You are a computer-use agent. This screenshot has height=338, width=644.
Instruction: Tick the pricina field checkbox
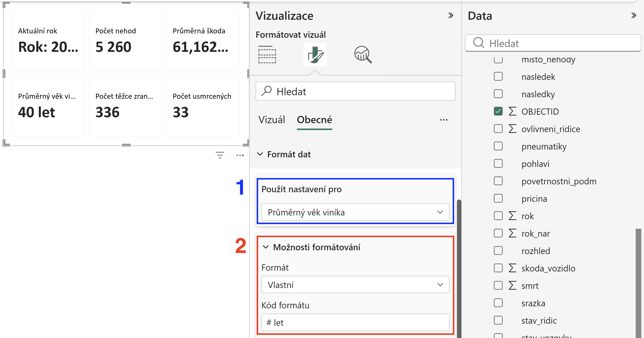click(x=498, y=198)
